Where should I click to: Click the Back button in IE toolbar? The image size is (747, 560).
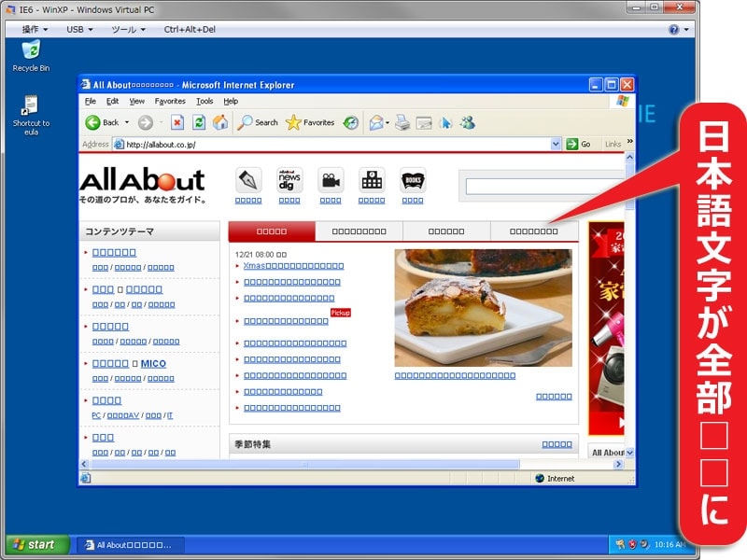coord(102,122)
